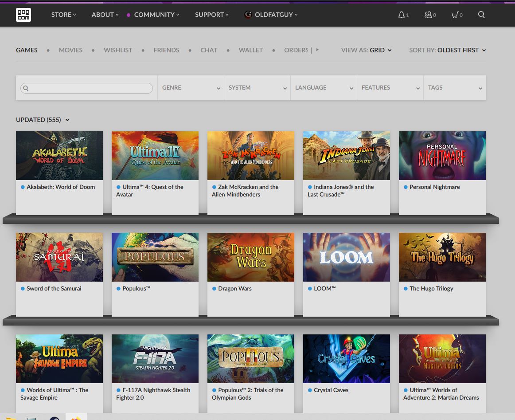This screenshot has height=420, width=515.
Task: Open the LOOM cover art
Action: coord(347,257)
